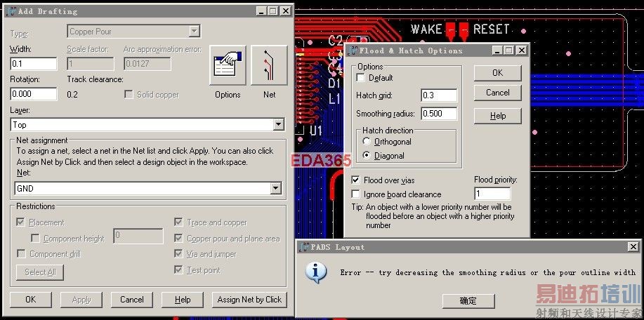Click Cancel in Flood & Hatch Options
The width and height of the screenshot is (644, 320).
pyautogui.click(x=497, y=93)
